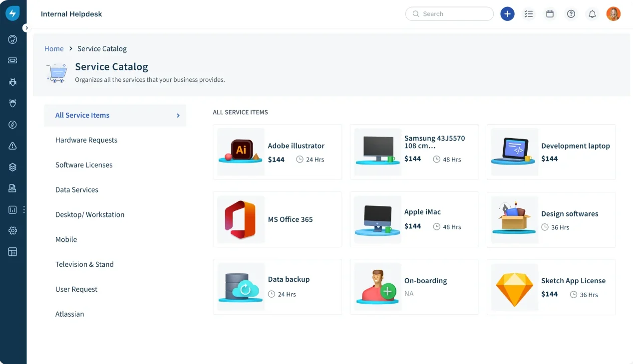
Task: Expand the sidebar with the arrow toggle
Action: (26, 28)
